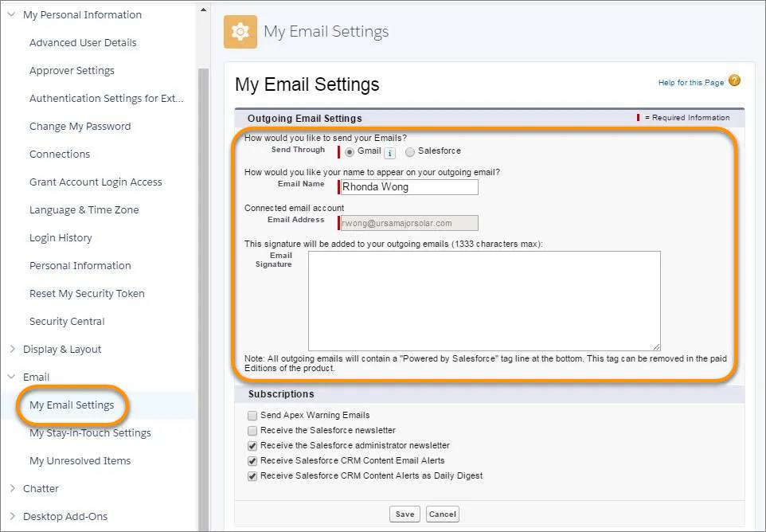The width and height of the screenshot is (766, 532).
Task: Click the Save button
Action: (404, 514)
